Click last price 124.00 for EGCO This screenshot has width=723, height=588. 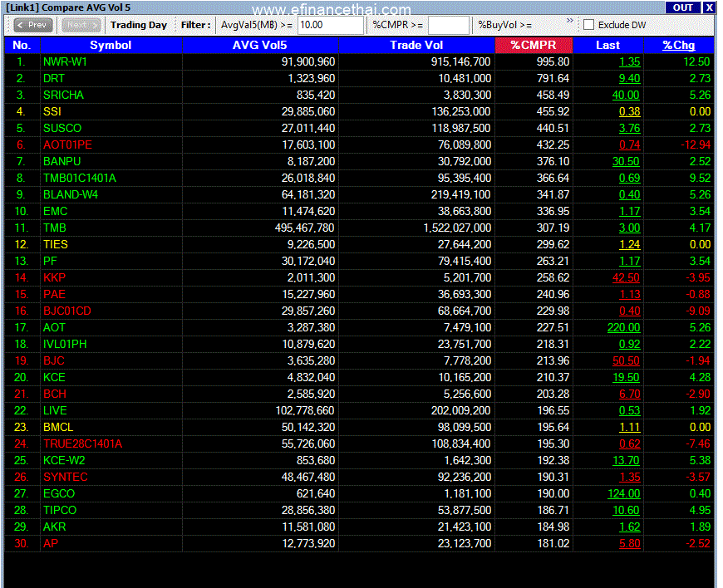(x=624, y=493)
